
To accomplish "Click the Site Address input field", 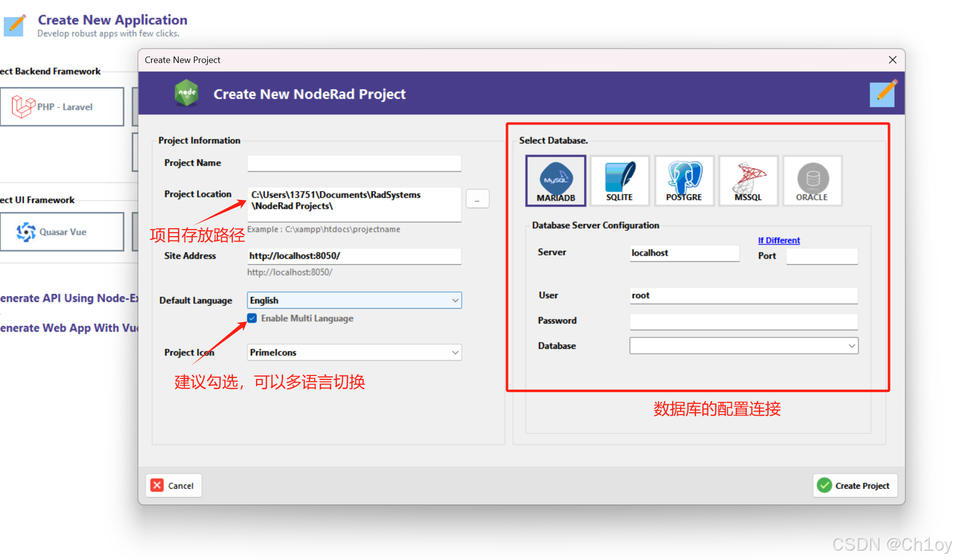I will click(354, 256).
